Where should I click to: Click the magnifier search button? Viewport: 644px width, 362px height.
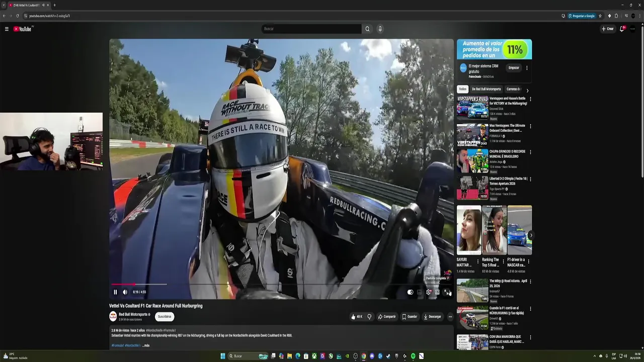click(x=367, y=29)
